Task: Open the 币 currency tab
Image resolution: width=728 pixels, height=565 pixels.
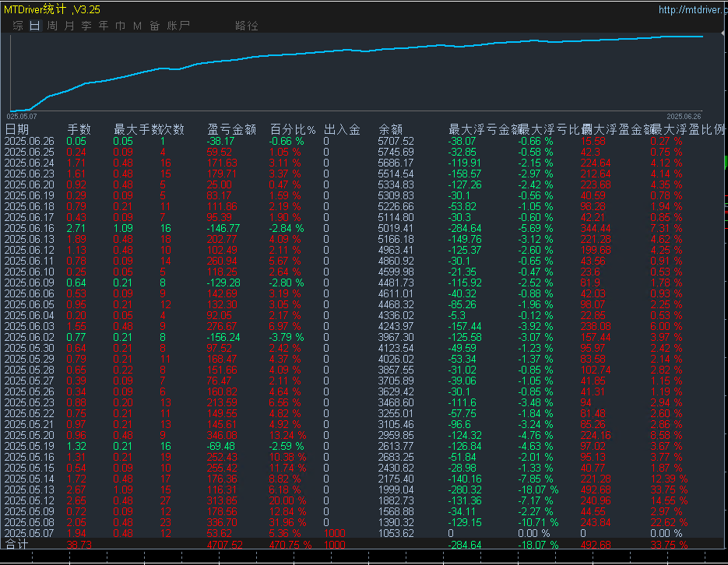Action: [120, 26]
